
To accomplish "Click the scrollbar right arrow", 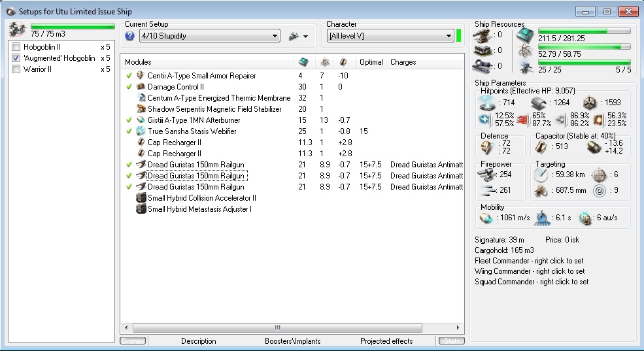I will (458, 327).
